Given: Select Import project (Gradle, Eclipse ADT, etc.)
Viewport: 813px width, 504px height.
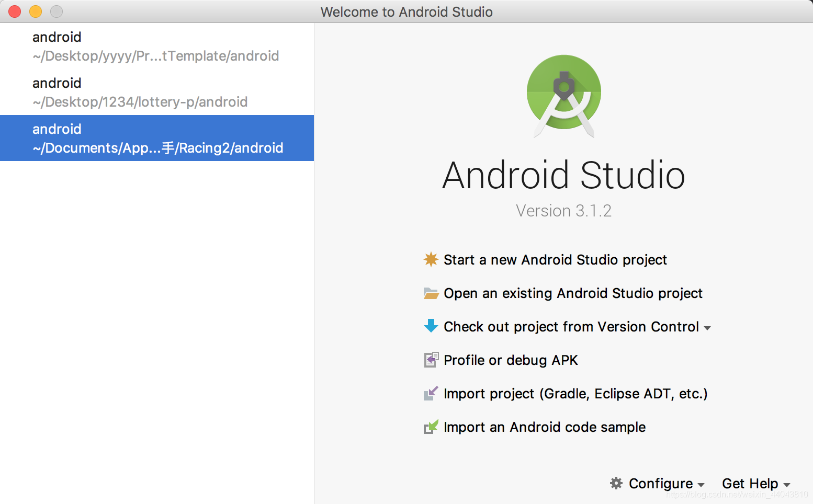Looking at the screenshot, I should pyautogui.click(x=575, y=394).
